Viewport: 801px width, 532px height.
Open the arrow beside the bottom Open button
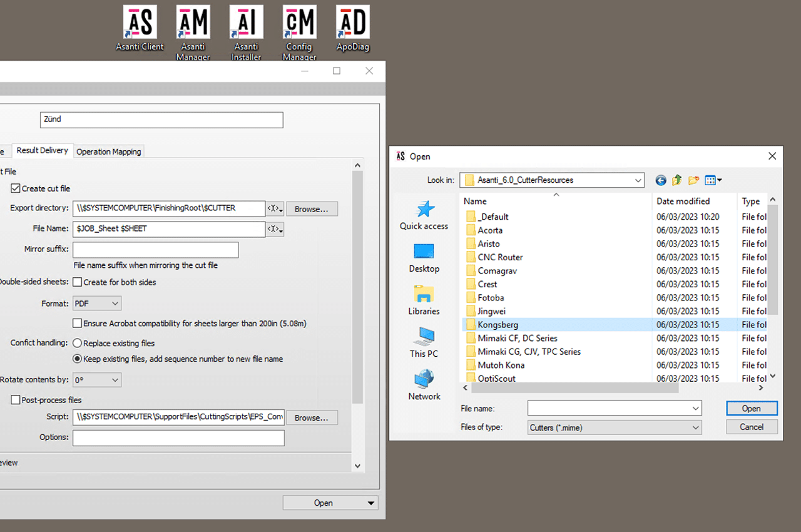371,503
